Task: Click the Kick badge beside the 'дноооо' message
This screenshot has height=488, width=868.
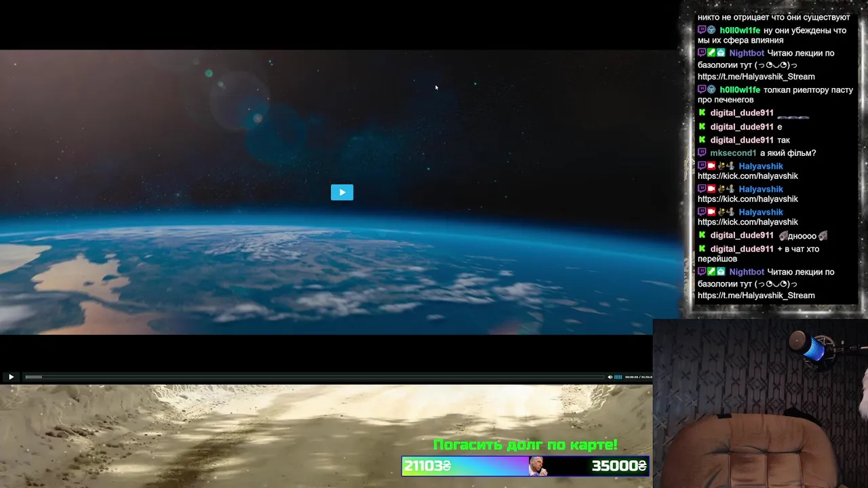Action: [702, 235]
